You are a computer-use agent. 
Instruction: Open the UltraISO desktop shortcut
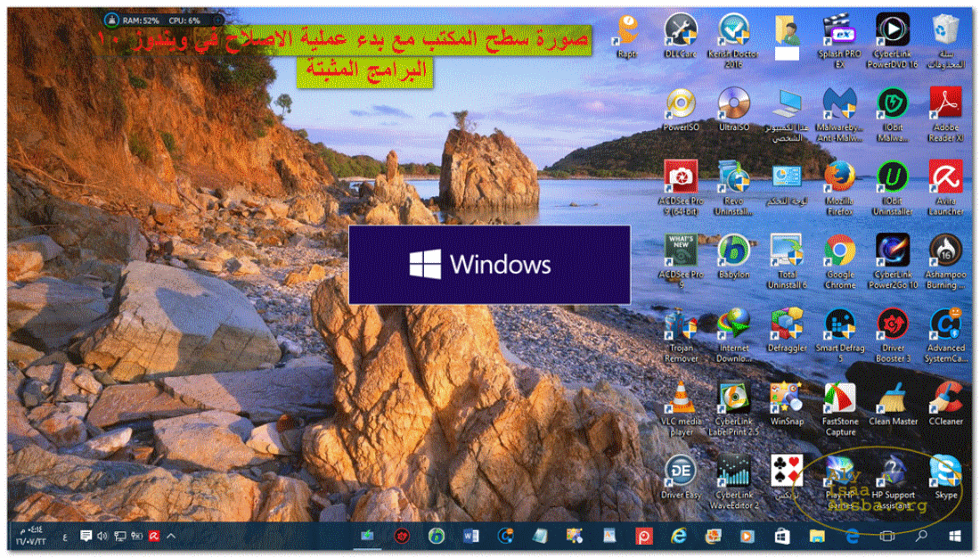click(734, 103)
